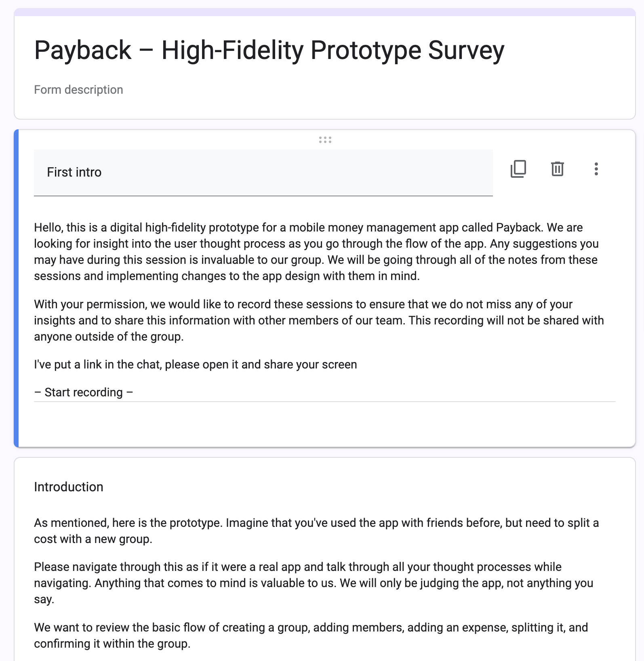
Task: Click the purple band atop the header card
Action: 325,12
